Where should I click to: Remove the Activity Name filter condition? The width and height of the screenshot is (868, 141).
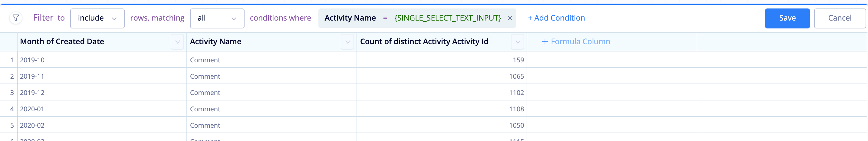[x=510, y=18]
